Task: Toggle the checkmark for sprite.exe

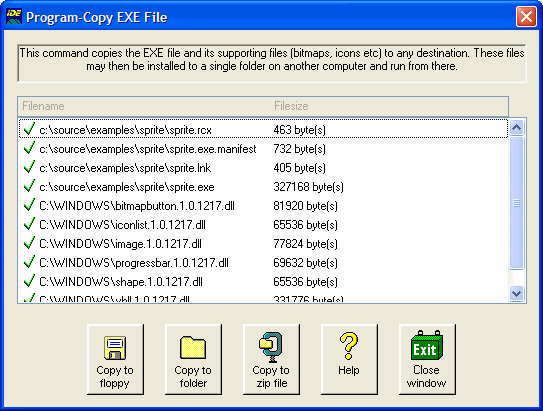Action: coord(29,186)
